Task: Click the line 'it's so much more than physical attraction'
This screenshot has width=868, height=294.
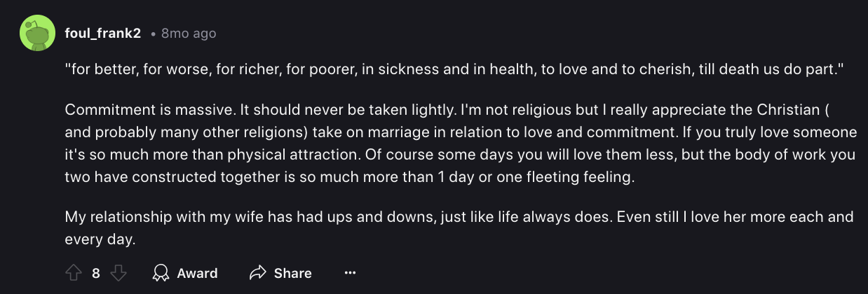Action: click(459, 155)
